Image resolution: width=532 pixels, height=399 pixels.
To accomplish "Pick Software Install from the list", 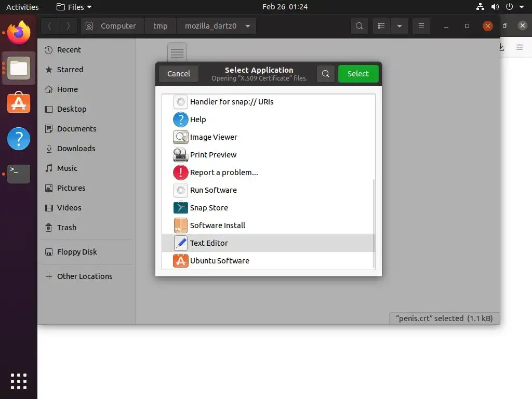I will tap(268, 225).
